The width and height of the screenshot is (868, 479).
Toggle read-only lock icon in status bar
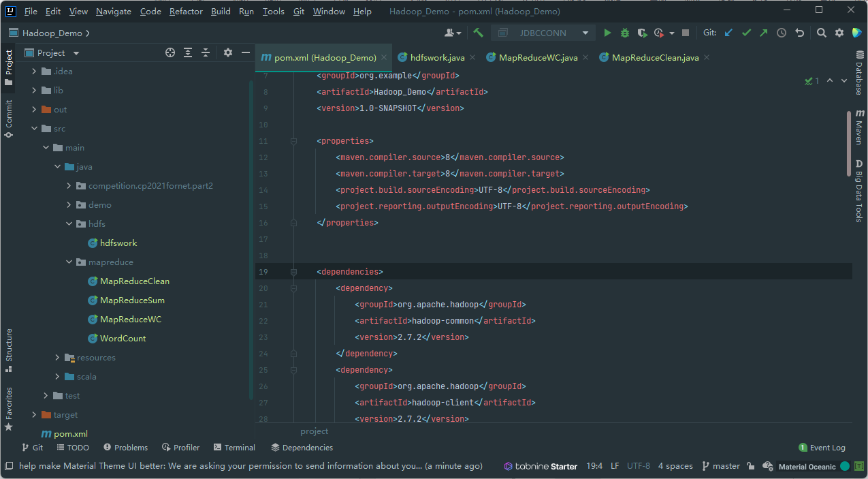[750, 466]
